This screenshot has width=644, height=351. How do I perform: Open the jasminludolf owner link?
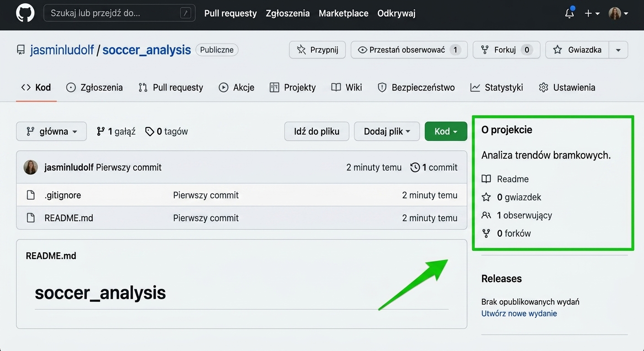tap(62, 50)
